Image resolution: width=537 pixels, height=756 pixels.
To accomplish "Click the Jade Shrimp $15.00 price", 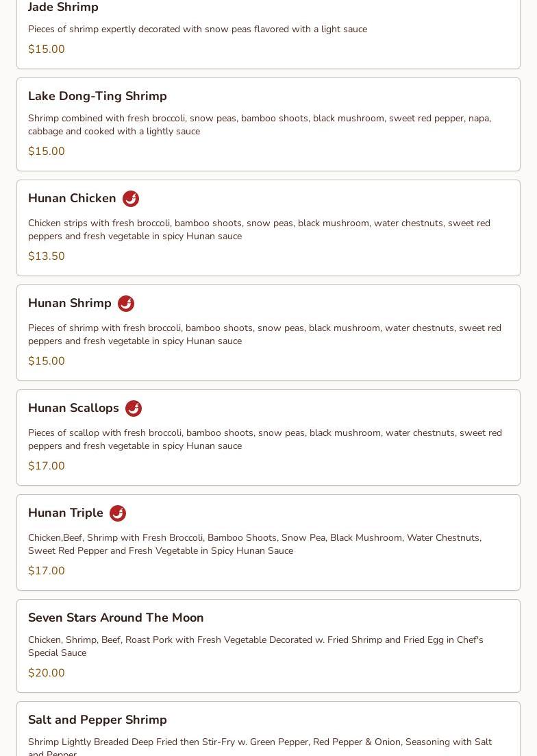I will tap(47, 49).
